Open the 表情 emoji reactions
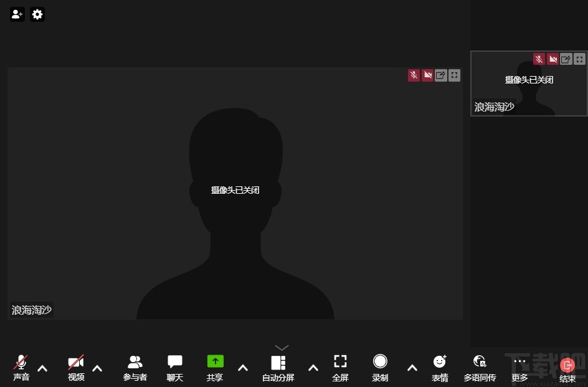This screenshot has height=387, width=588. [440, 368]
